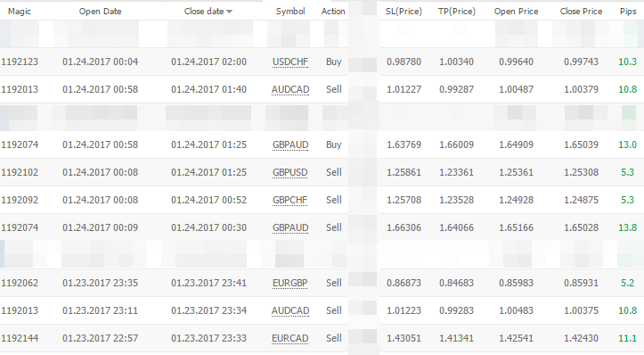Sort by Magic column header

click(20, 12)
